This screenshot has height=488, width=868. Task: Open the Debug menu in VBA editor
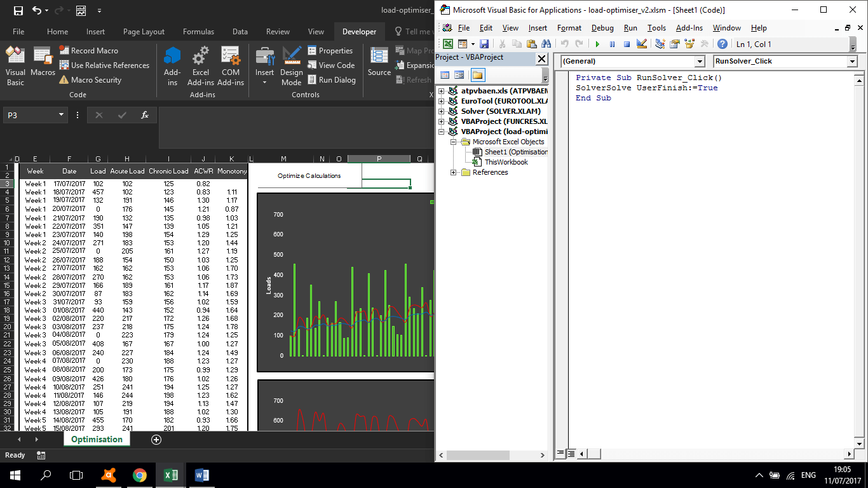pyautogui.click(x=602, y=28)
